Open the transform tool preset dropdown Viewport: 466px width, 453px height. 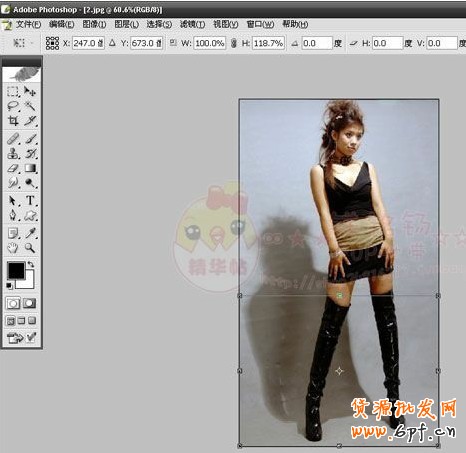point(22,43)
